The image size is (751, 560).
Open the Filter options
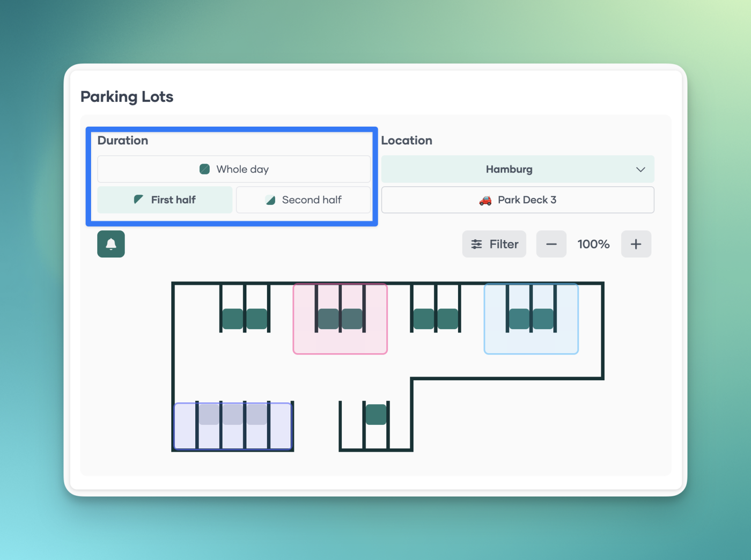[494, 244]
